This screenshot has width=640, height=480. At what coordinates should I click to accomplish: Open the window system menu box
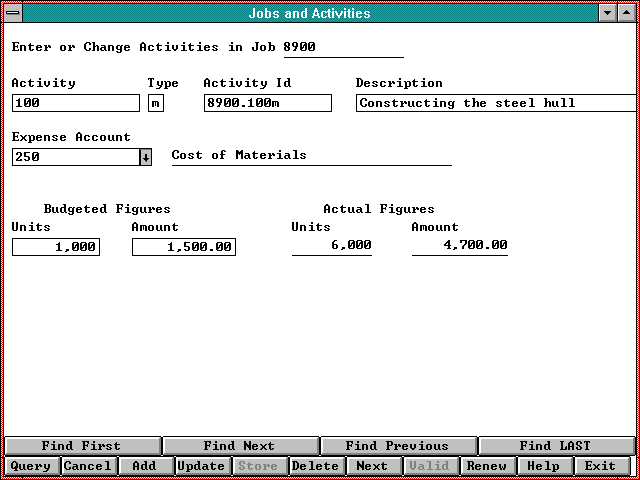[x=13, y=13]
